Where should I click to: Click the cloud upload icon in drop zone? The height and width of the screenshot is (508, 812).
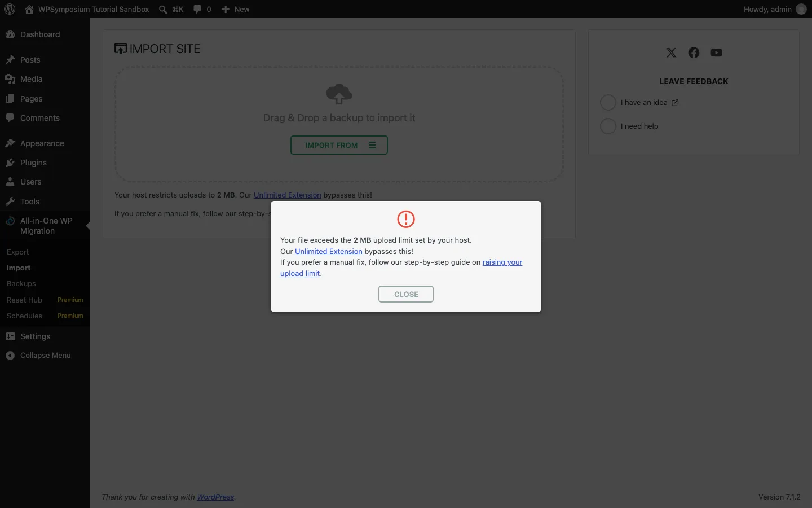pos(339,94)
